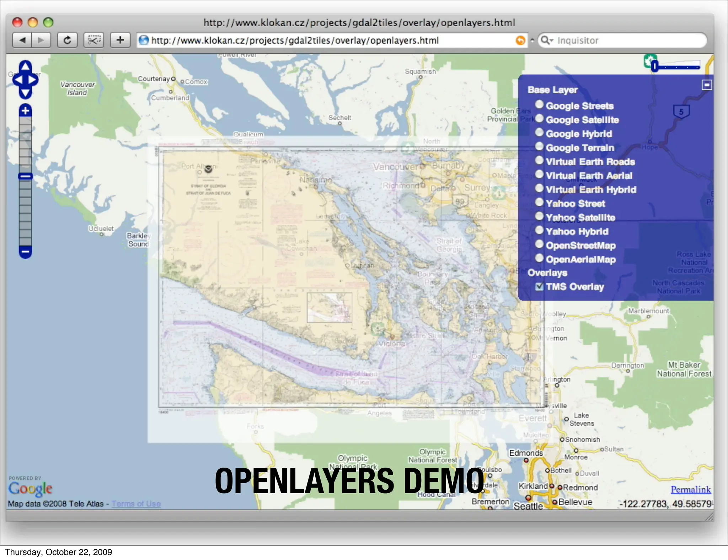
Task: Click the coordinates readout -122.27783, 49.58579
Action: click(x=666, y=504)
